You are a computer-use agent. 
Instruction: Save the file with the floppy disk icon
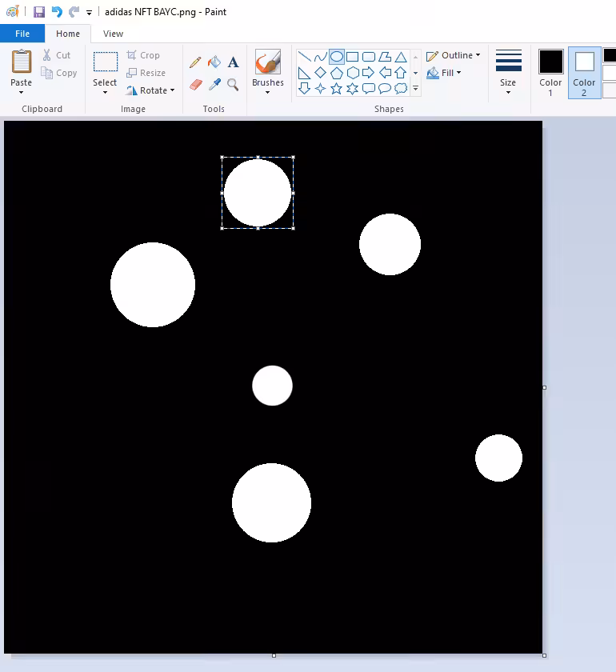(x=39, y=11)
